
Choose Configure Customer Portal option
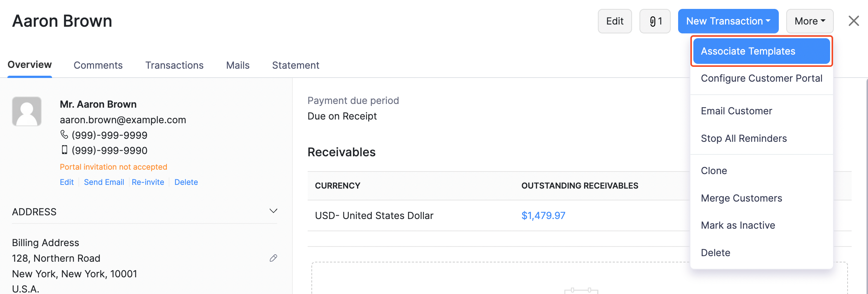(761, 78)
